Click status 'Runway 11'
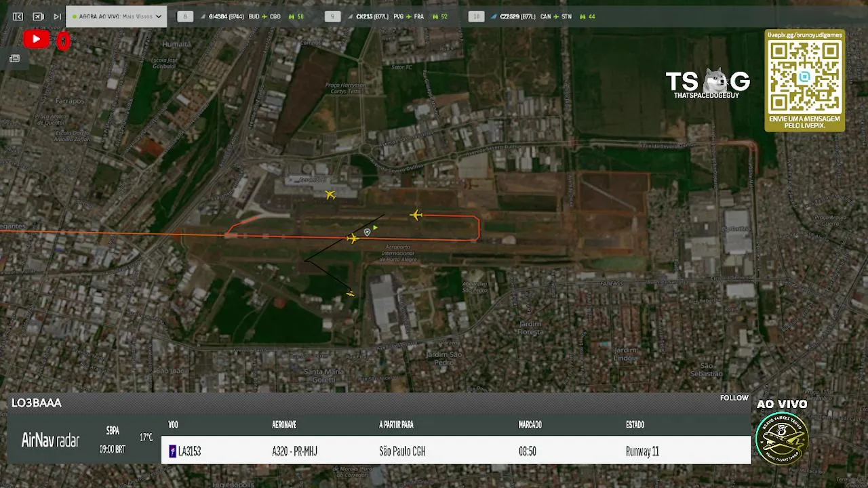Image resolution: width=868 pixels, height=488 pixels. click(x=642, y=451)
